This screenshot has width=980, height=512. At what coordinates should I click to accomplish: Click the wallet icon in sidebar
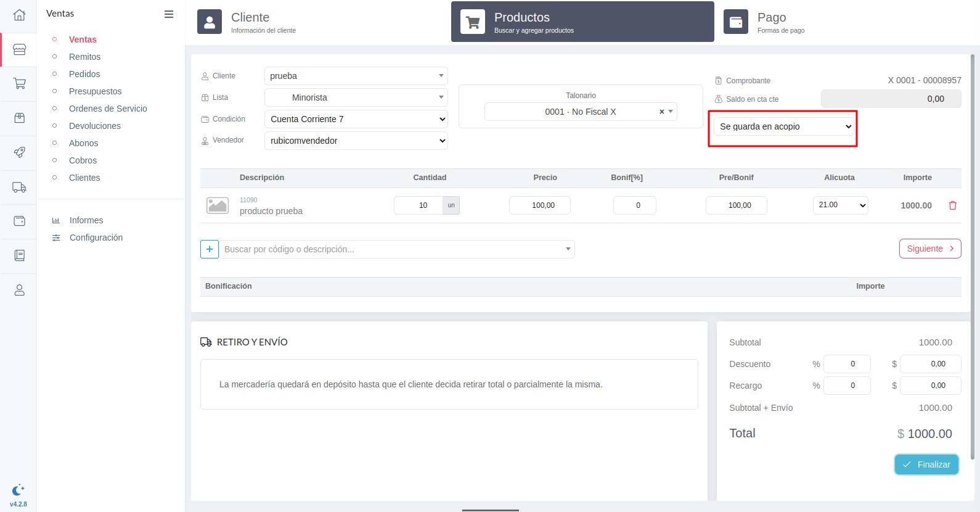coord(19,221)
